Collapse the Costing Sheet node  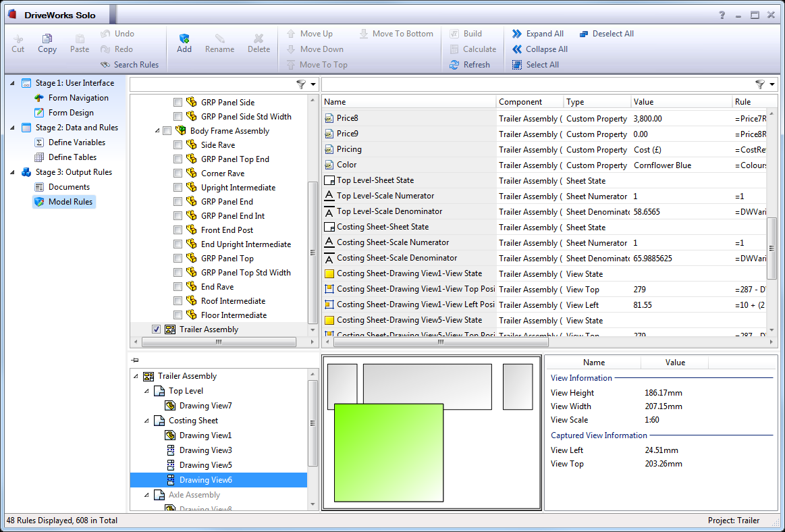tap(146, 421)
